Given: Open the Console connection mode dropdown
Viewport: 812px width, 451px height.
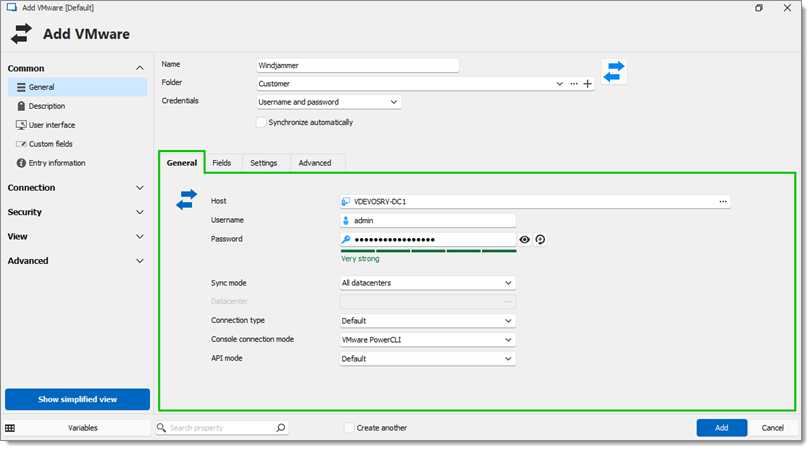Looking at the screenshot, I should pyautogui.click(x=428, y=340).
